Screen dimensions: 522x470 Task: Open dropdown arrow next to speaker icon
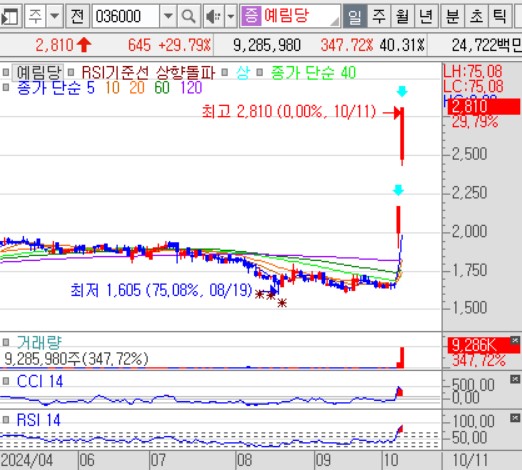tap(231, 16)
